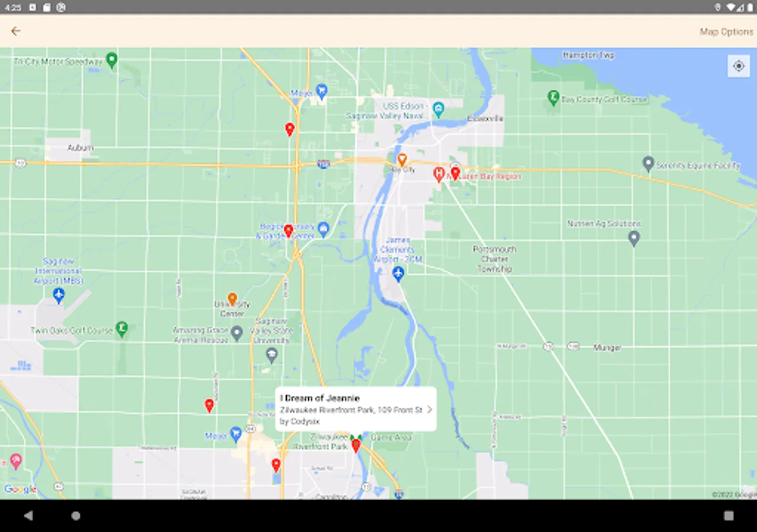Select the hospital H marker in Bay City

click(x=439, y=174)
